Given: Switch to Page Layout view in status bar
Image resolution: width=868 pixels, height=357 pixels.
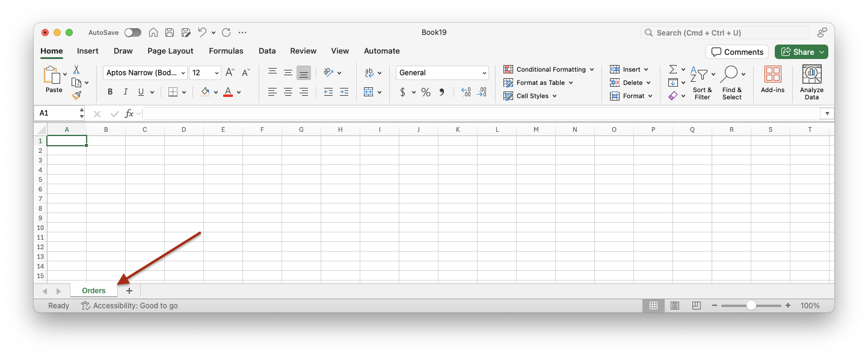Looking at the screenshot, I should tap(675, 306).
